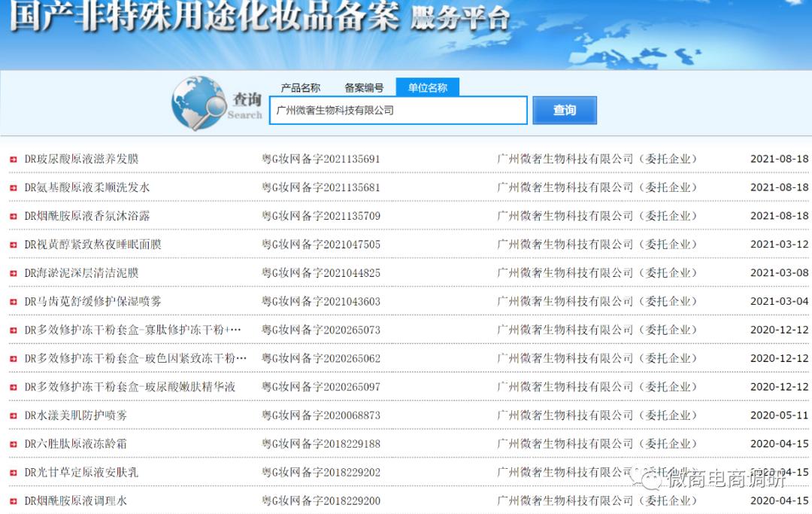Click record number 粤G妆网备字2021044825

tap(321, 273)
